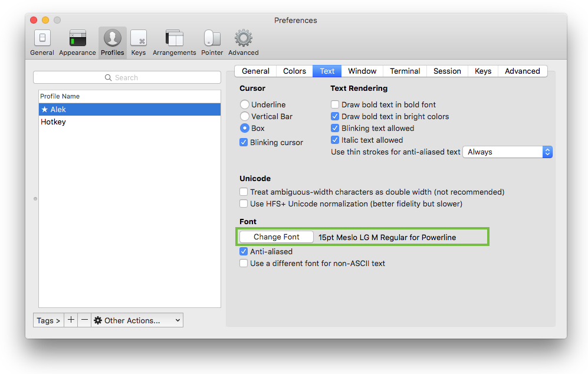Viewport: 588px width, 374px height.
Task: Click the Change Font button
Action: click(x=277, y=237)
